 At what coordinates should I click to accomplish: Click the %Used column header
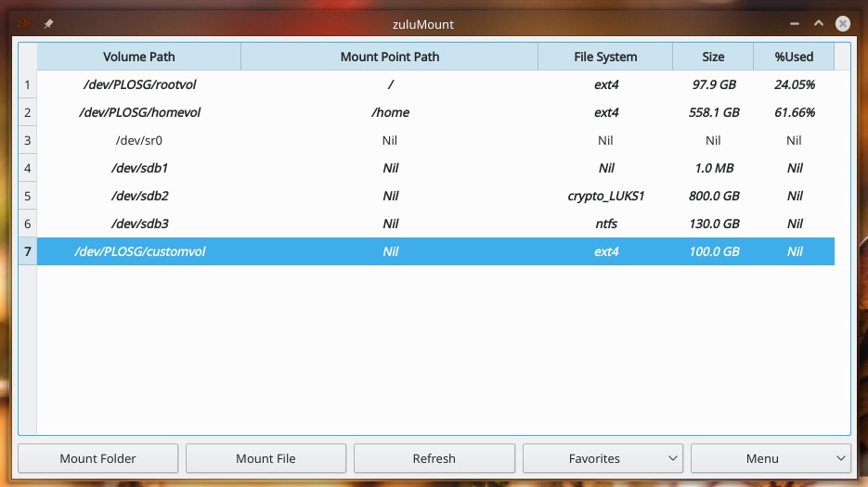794,57
